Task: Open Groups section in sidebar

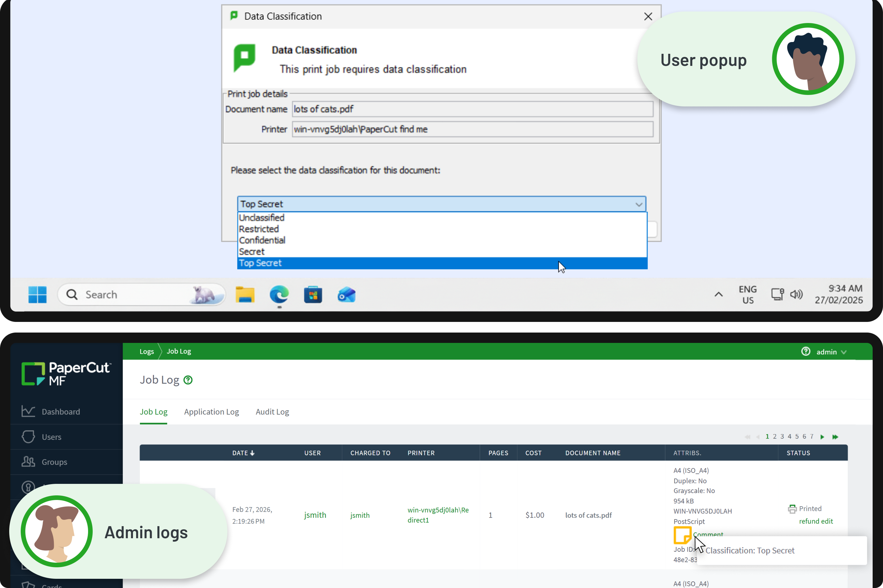Action: pyautogui.click(x=54, y=462)
